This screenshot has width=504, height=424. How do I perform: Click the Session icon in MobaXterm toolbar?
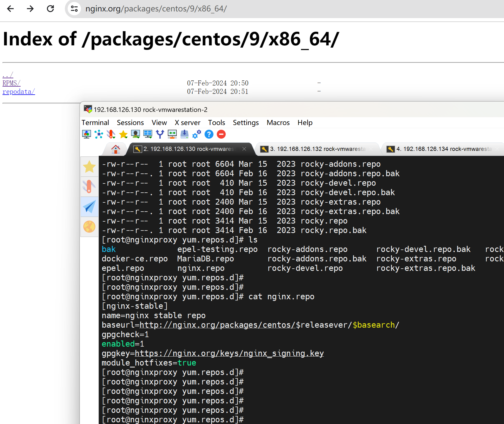[x=87, y=134]
